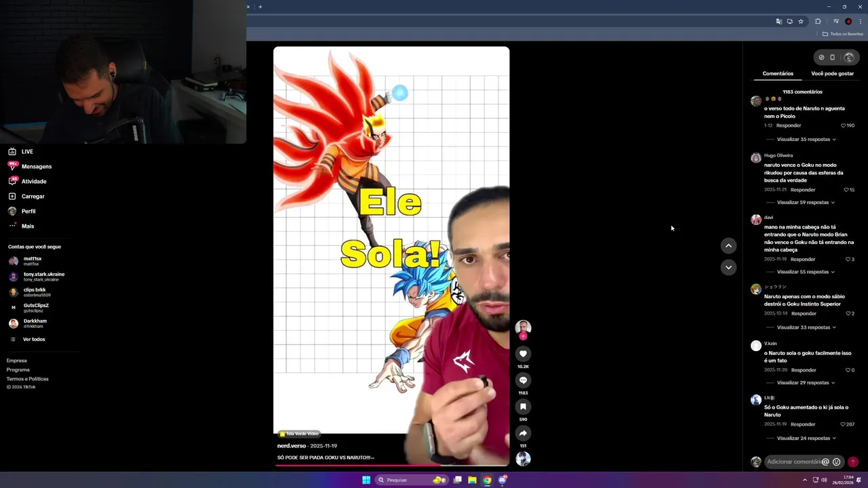Image resolution: width=868 pixels, height=488 pixels.
Task: Expand Visualizar 24 respostas
Action: [806, 439]
